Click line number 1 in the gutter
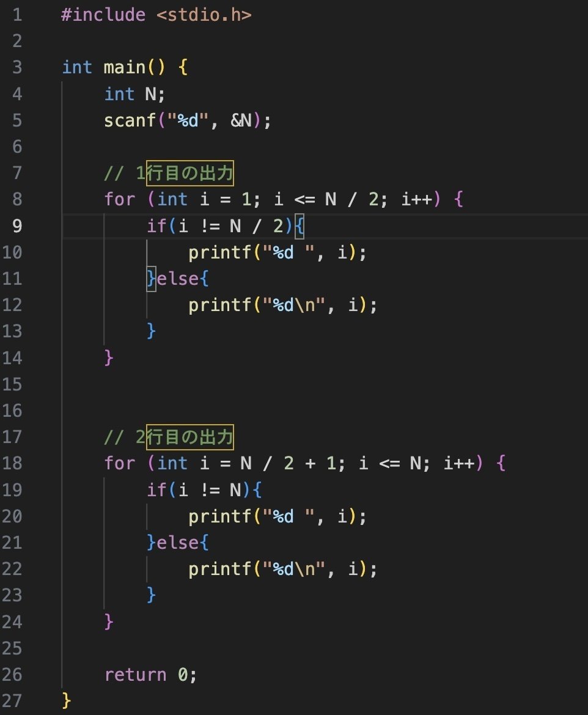588x715 pixels. tap(17, 15)
